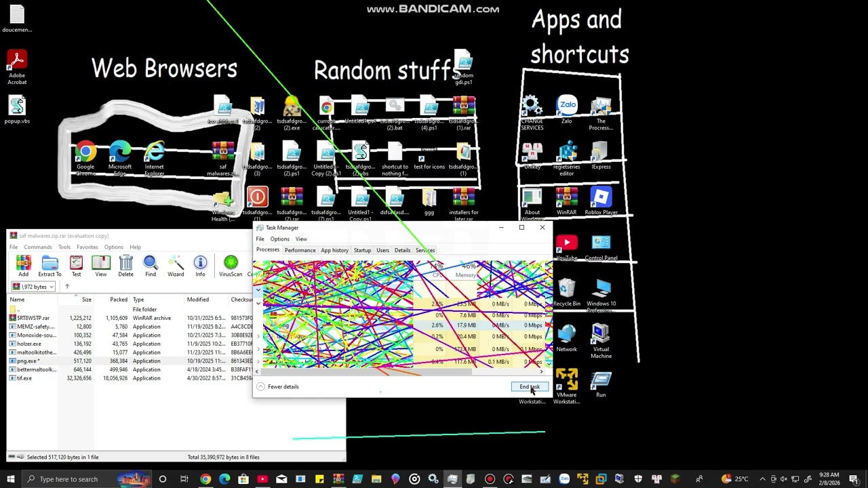Open Task Manager's View menu
Screen dimensions: 868x488
[301, 239]
